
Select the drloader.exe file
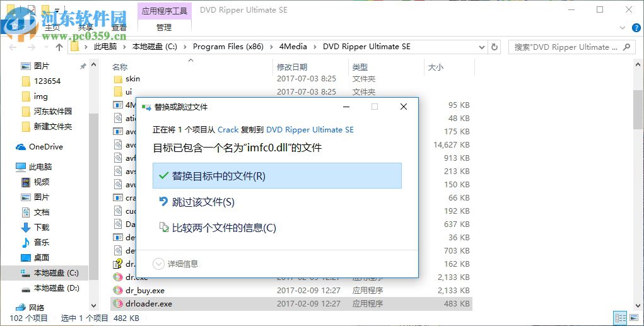coord(149,303)
